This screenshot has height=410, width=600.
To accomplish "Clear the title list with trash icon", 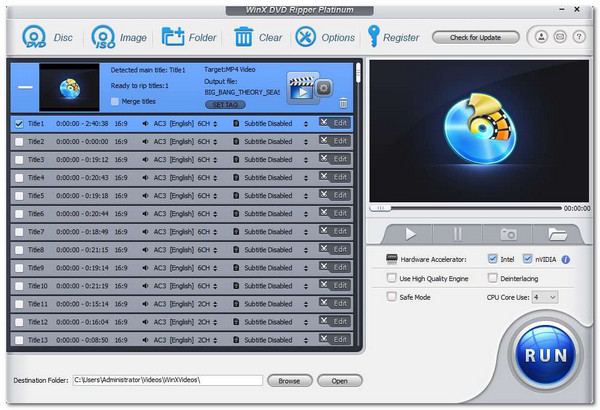I will pos(243,37).
